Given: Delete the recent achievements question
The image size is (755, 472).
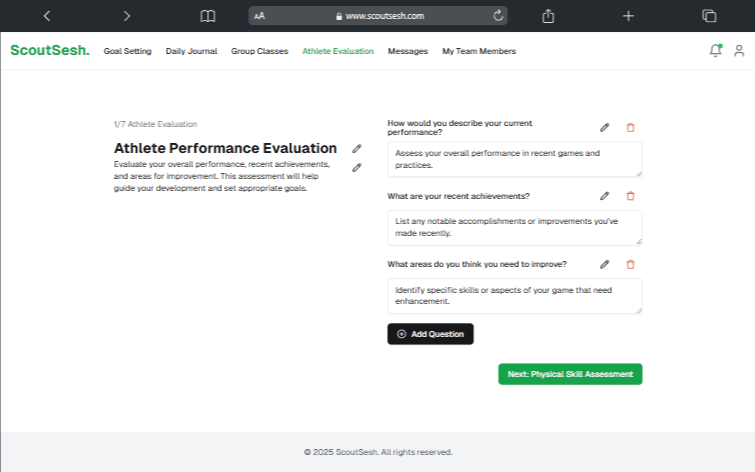Looking at the screenshot, I should pyautogui.click(x=630, y=196).
